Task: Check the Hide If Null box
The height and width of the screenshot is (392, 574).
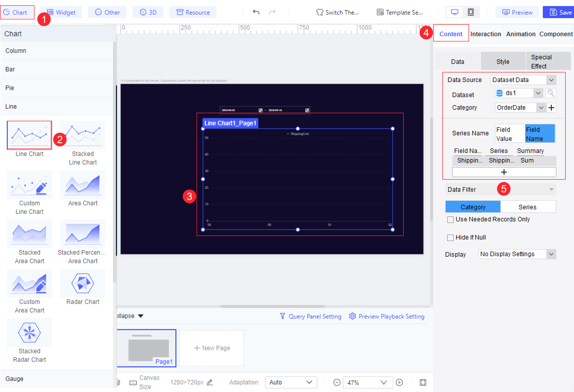Action: point(450,238)
